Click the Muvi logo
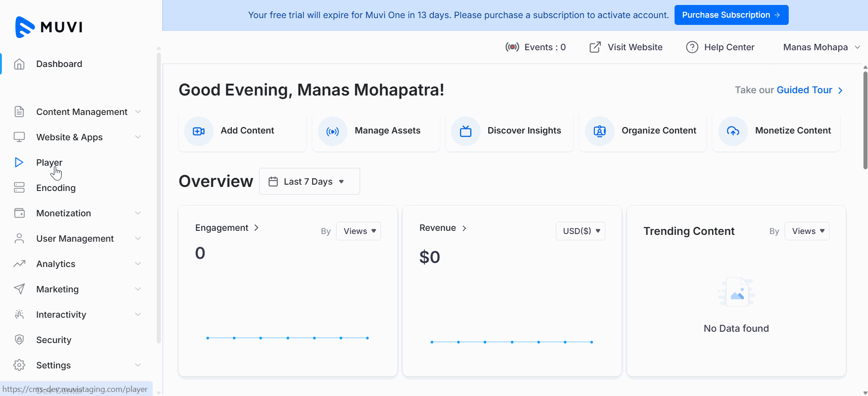The width and height of the screenshot is (868, 396). click(49, 27)
